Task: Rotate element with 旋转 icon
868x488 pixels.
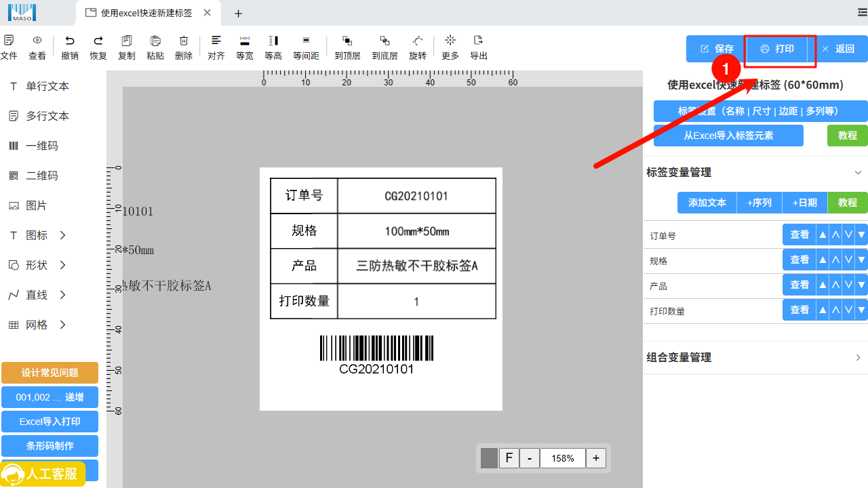Action: 418,47
